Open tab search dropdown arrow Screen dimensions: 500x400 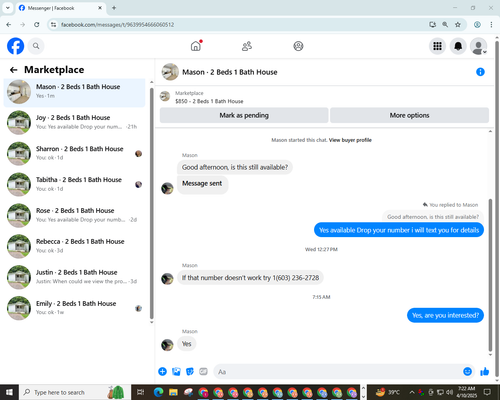[x=8, y=8]
